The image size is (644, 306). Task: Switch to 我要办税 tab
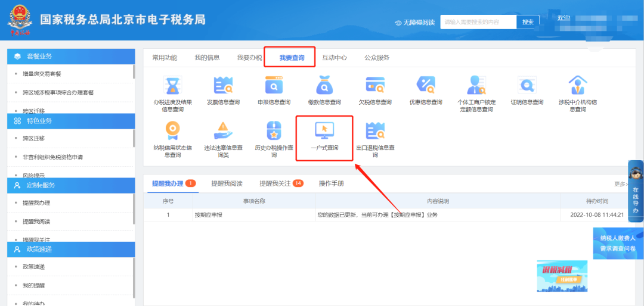249,57
